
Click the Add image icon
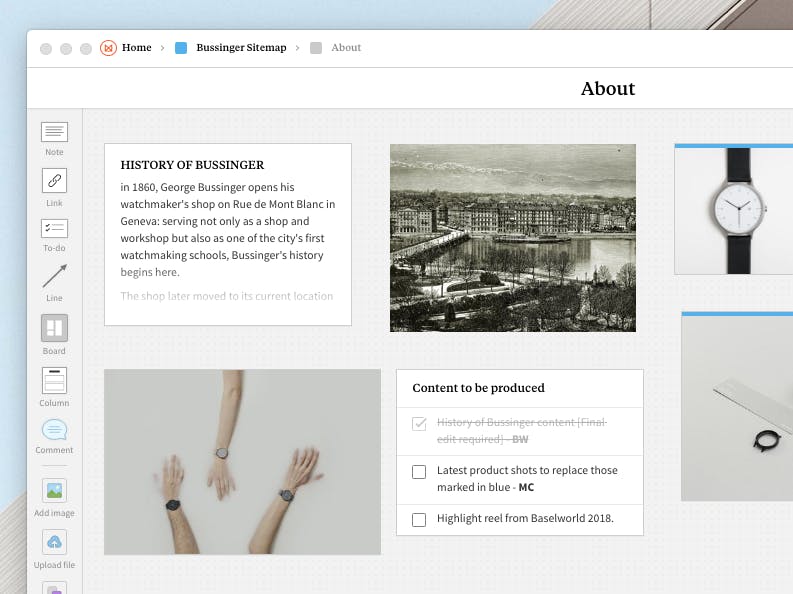coord(54,490)
